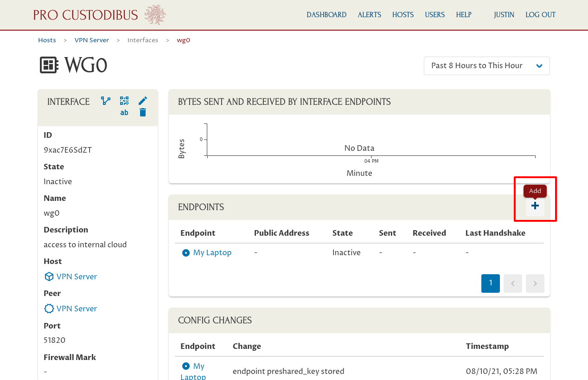Click the Public Address column header

click(x=281, y=233)
